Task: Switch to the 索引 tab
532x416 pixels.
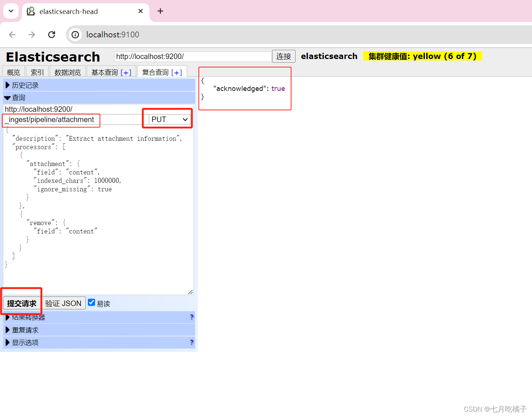Action: [37, 71]
